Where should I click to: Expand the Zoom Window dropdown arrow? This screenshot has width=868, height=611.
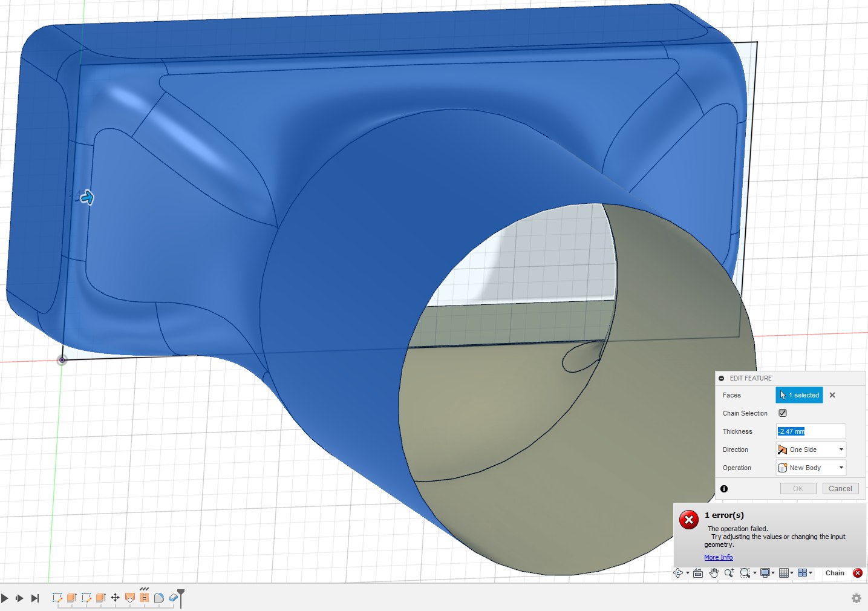click(755, 573)
